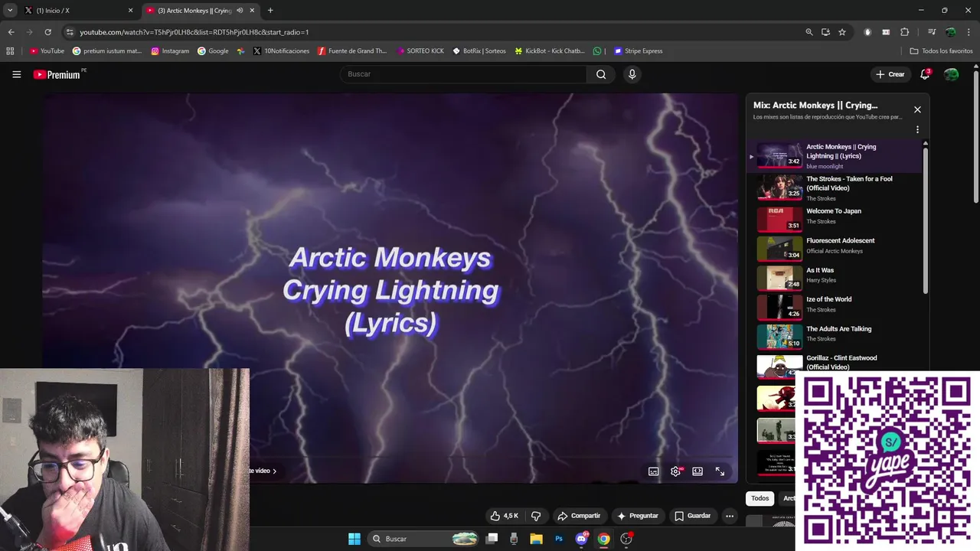Viewport: 980px width, 551px height.
Task: Enter fullscreen on the video player
Action: (x=720, y=471)
